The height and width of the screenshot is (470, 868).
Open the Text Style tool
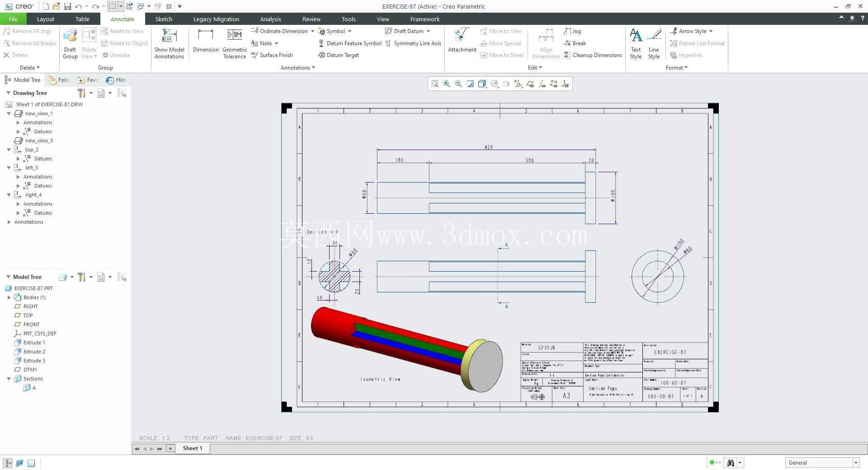(636, 43)
